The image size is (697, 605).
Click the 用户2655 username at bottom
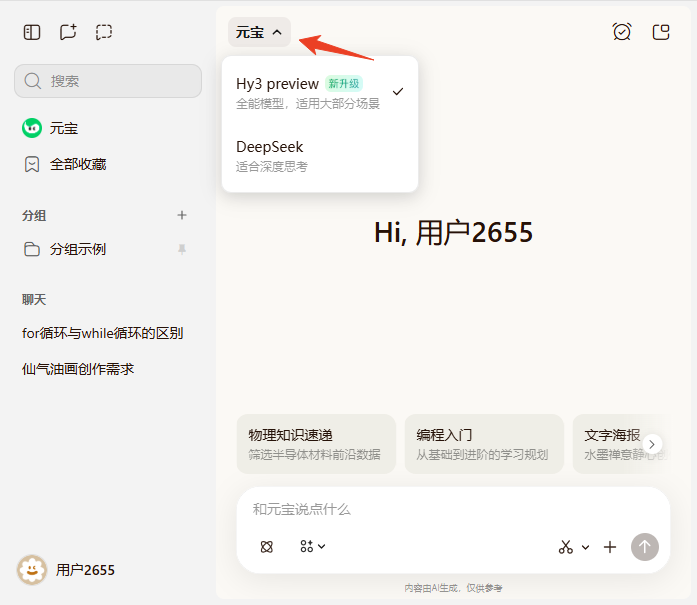pos(85,570)
